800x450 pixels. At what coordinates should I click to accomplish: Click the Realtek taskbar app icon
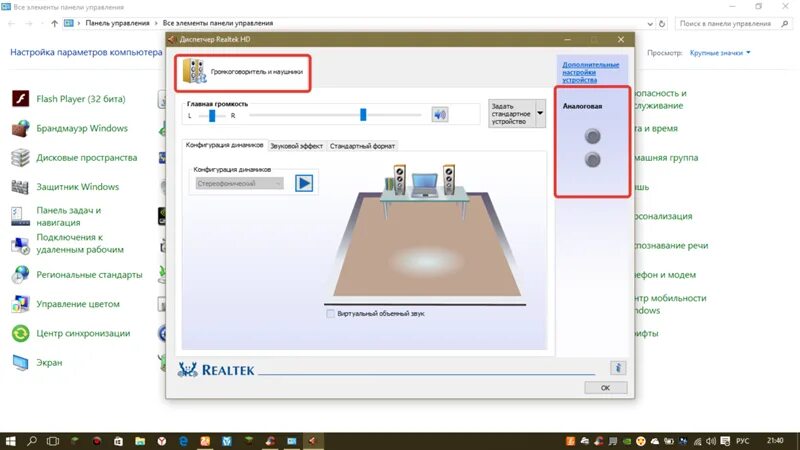point(313,441)
